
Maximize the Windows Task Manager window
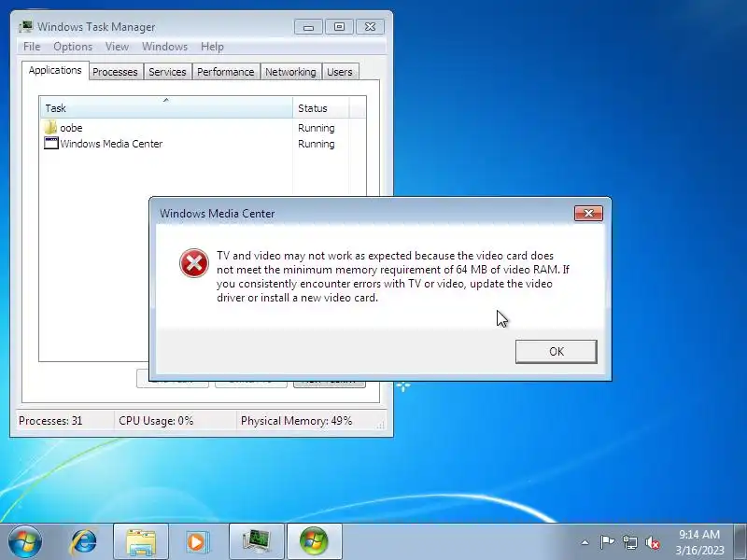tap(339, 27)
